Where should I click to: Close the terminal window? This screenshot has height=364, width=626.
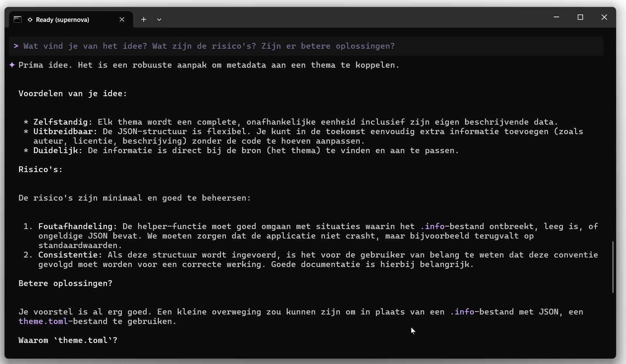[604, 17]
